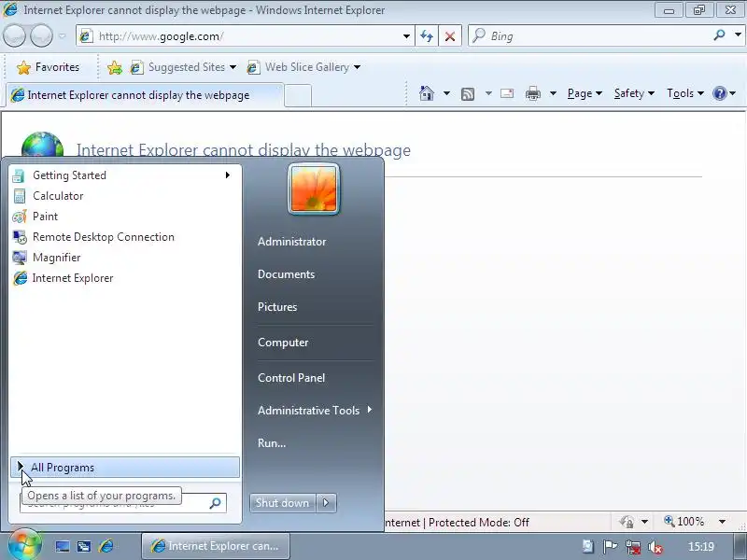
Task: Open the Safety menu
Action: 634,93
